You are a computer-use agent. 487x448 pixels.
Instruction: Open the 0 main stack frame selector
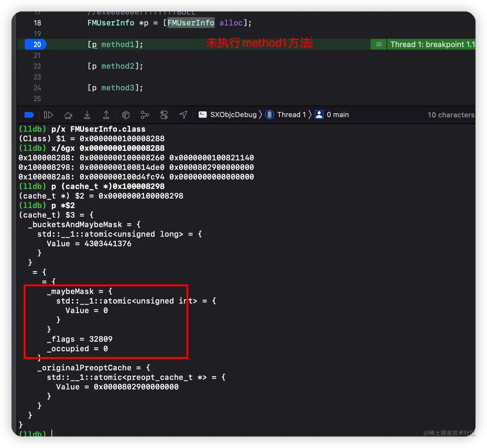pos(332,115)
